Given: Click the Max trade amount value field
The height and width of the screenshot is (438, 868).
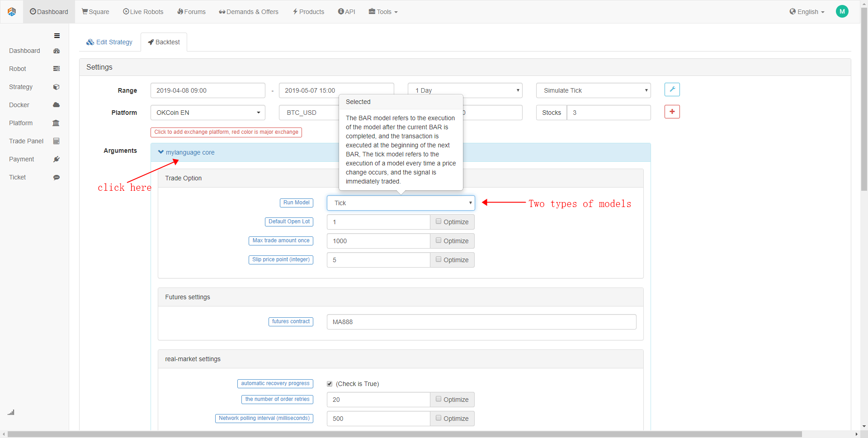Looking at the screenshot, I should [378, 241].
